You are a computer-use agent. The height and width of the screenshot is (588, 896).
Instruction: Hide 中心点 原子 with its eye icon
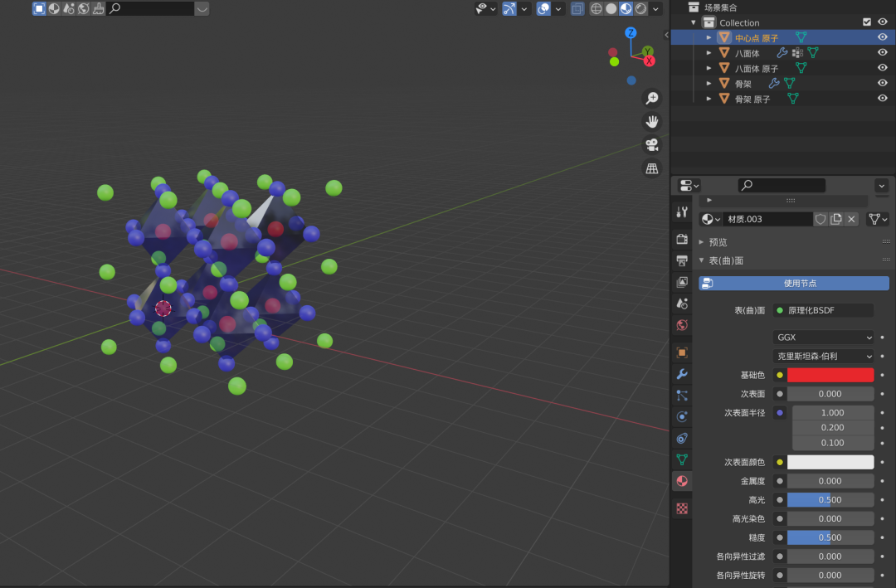(x=882, y=37)
